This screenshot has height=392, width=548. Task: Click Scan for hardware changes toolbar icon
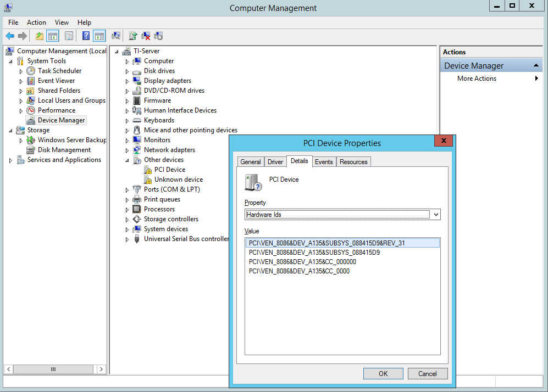(116, 36)
